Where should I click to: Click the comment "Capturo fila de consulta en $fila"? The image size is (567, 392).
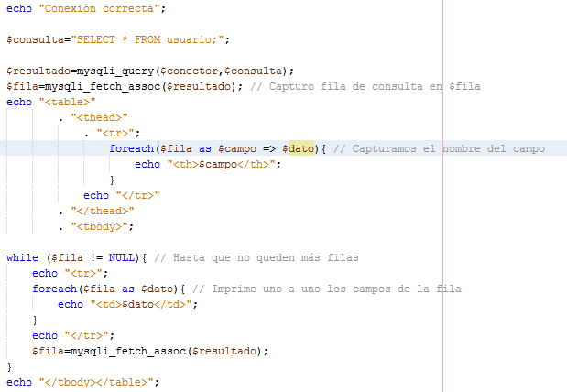[x=365, y=86]
